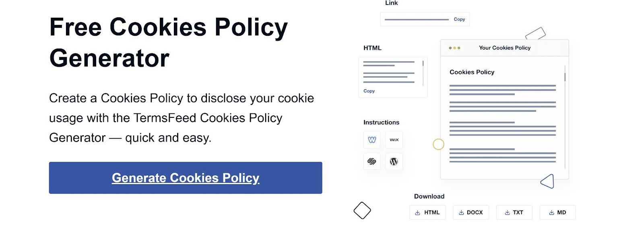
Task: Copy the HTML code snippet
Action: [x=369, y=91]
